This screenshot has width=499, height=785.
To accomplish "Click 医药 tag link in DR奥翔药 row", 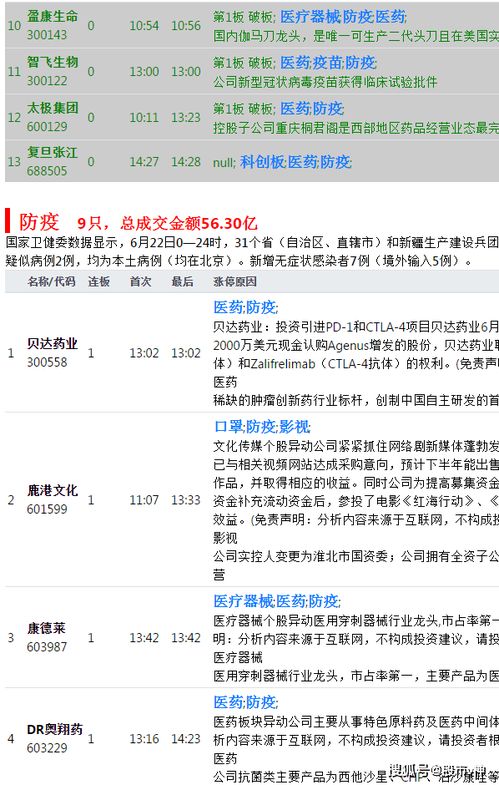I will click(x=228, y=702).
